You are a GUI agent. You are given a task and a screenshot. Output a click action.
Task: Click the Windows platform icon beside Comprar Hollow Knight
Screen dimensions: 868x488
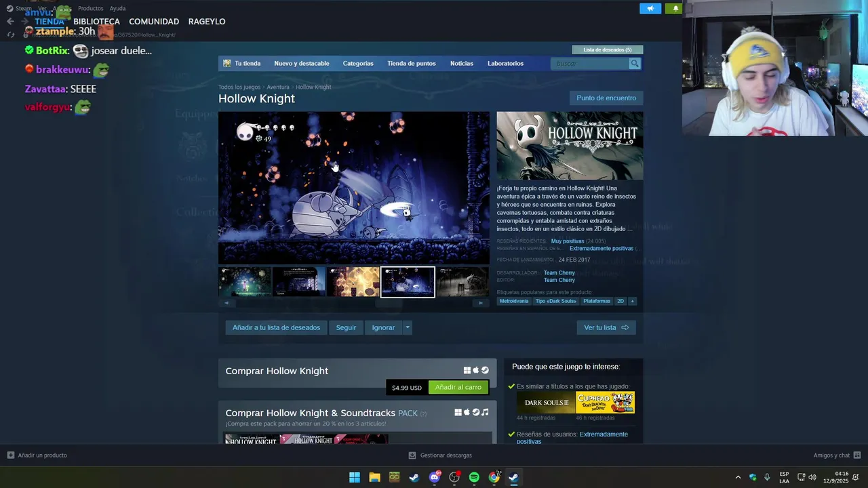click(x=467, y=371)
